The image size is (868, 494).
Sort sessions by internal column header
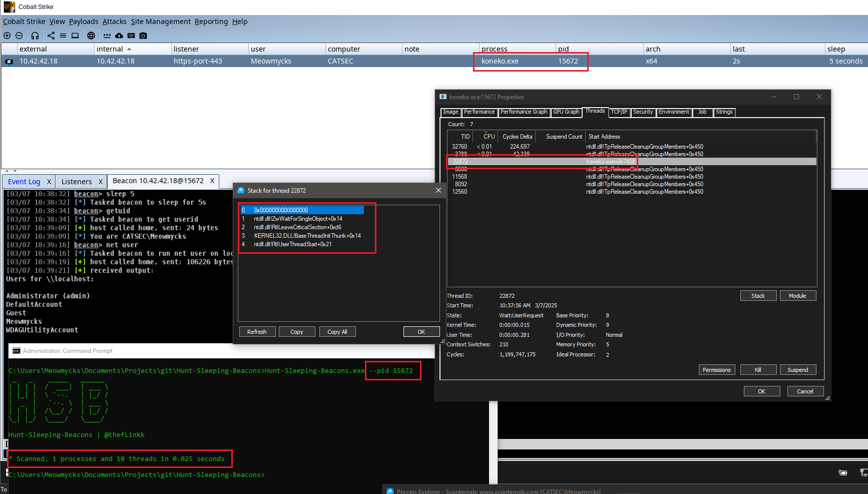[x=132, y=49]
